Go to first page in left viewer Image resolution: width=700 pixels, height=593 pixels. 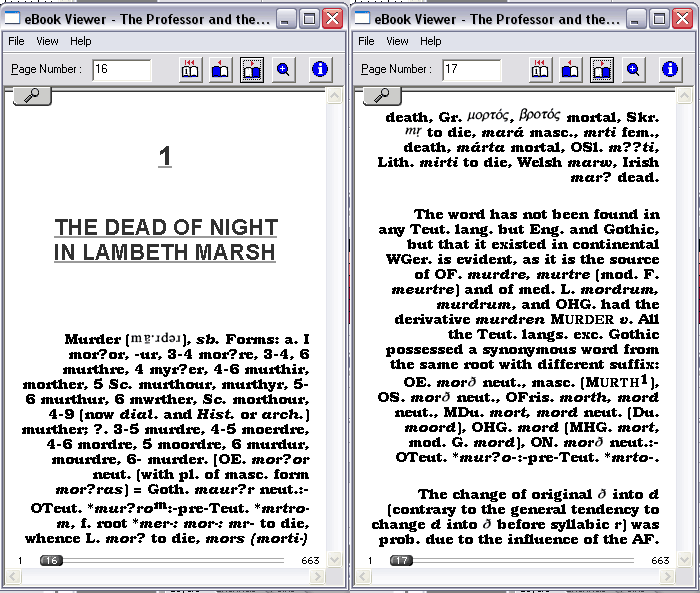click(x=190, y=69)
